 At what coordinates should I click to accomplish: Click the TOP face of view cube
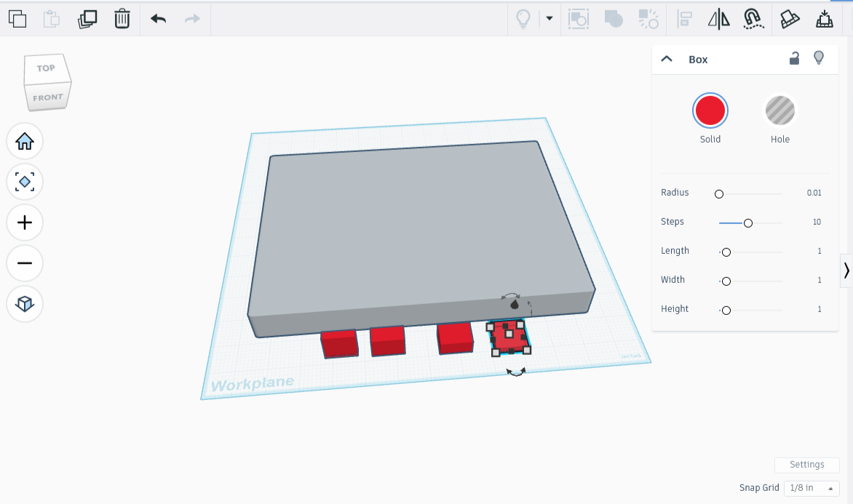point(47,68)
